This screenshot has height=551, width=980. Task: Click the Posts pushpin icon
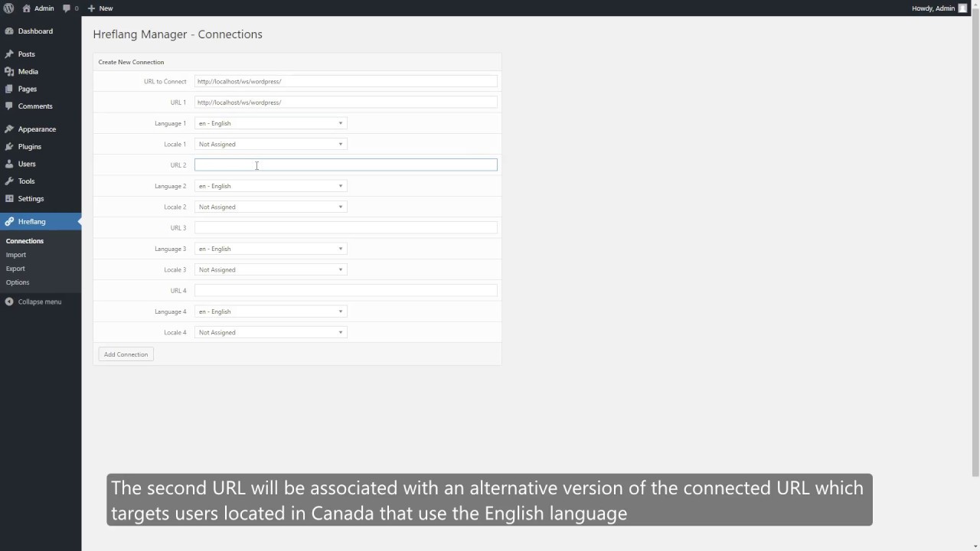(9, 54)
